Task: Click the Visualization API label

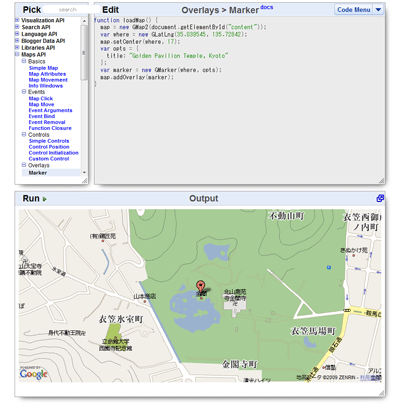Action: coord(43,20)
